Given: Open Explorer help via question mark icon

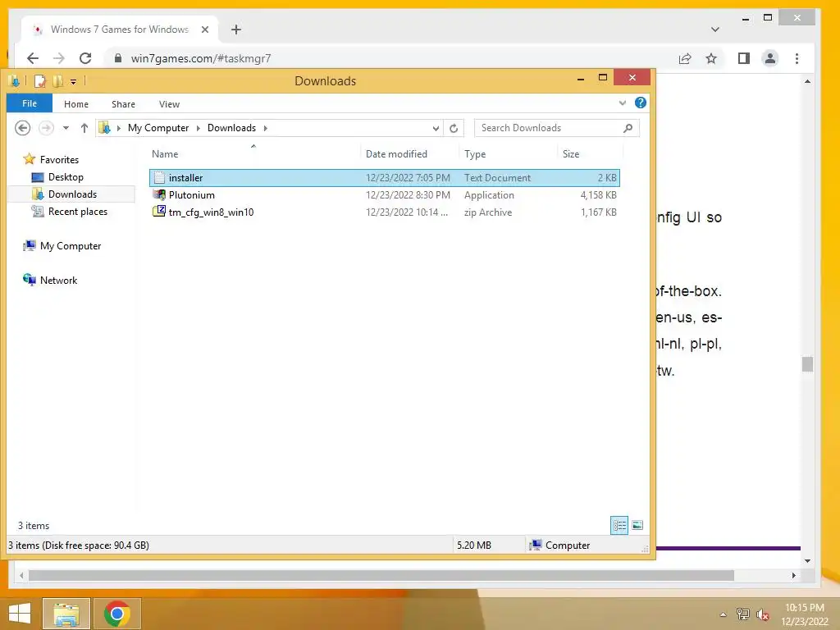Looking at the screenshot, I should pos(640,103).
